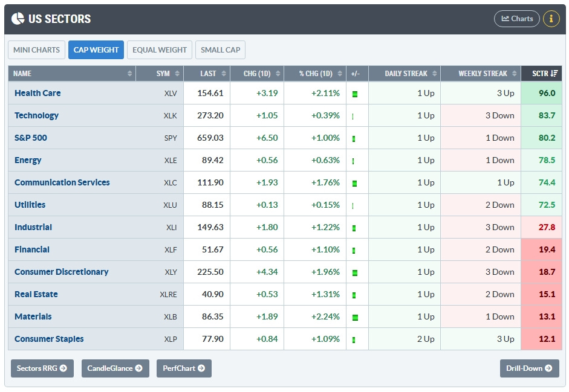
Task: Click the info icon next to Charts
Action: click(x=551, y=19)
